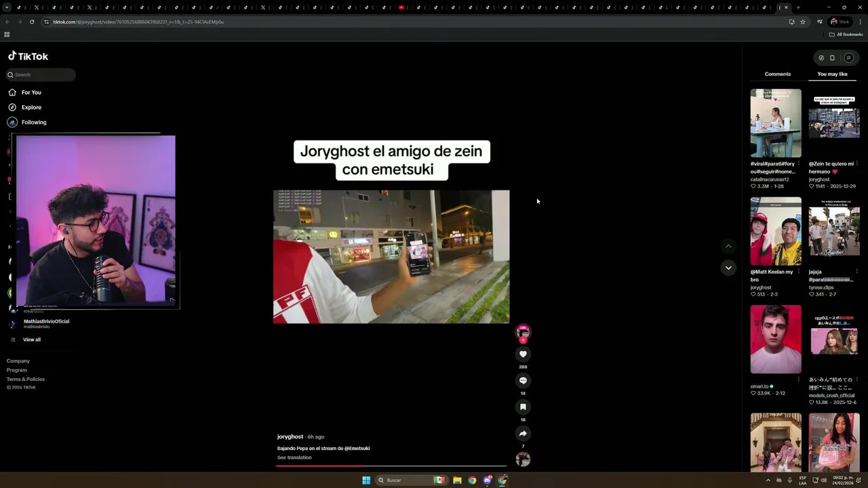Viewport: 868px width, 488px height.
Task: Open more options for '@Zein te quiero' video
Action: [857, 163]
